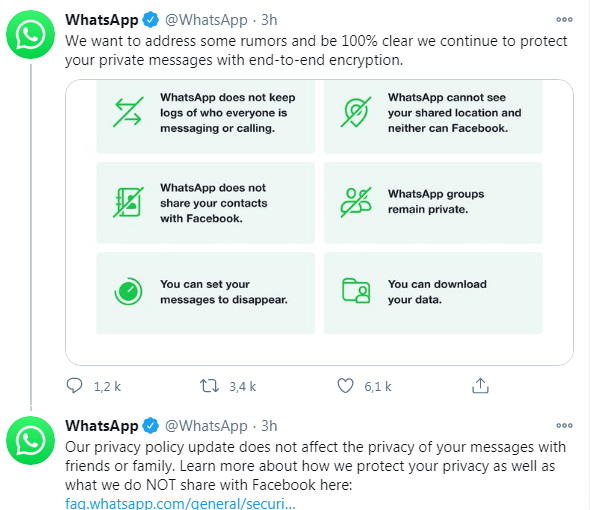The image size is (590, 510).
Task: Open the 3h timestamp of second tweet
Action: (x=269, y=426)
